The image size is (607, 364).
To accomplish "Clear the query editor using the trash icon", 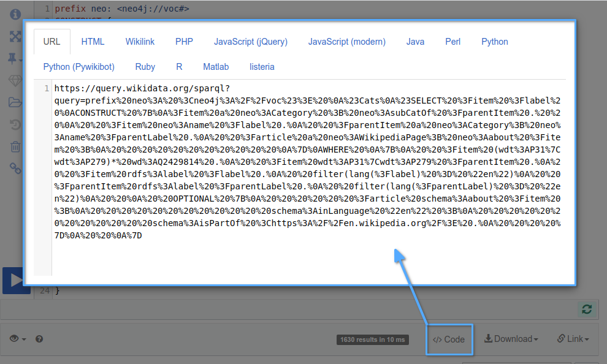I will coord(15,146).
